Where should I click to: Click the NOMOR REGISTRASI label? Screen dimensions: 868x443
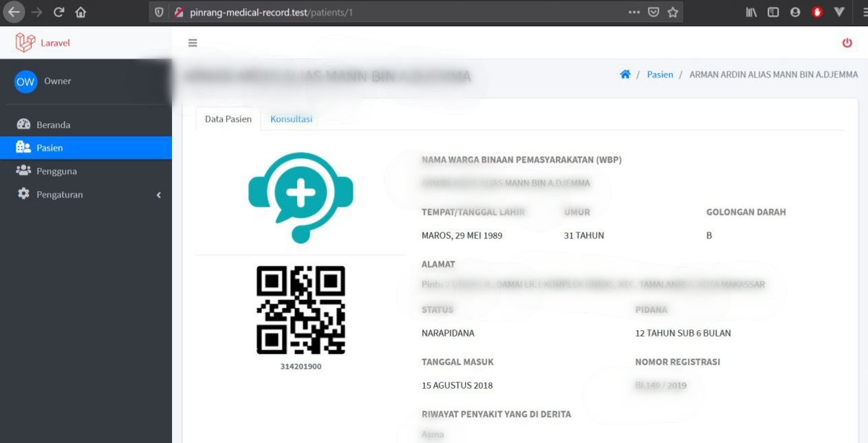[677, 362]
